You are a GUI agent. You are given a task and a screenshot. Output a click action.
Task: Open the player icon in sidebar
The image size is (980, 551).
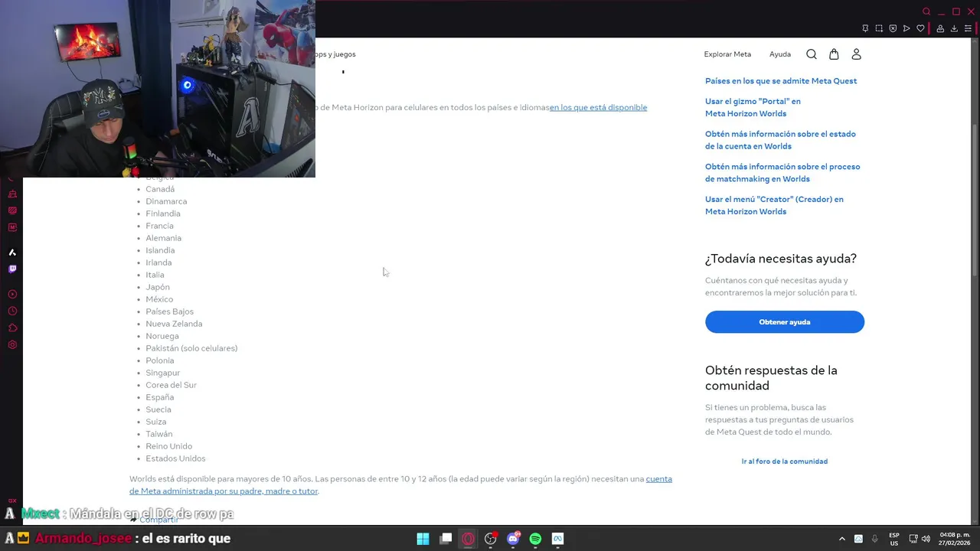(x=12, y=294)
